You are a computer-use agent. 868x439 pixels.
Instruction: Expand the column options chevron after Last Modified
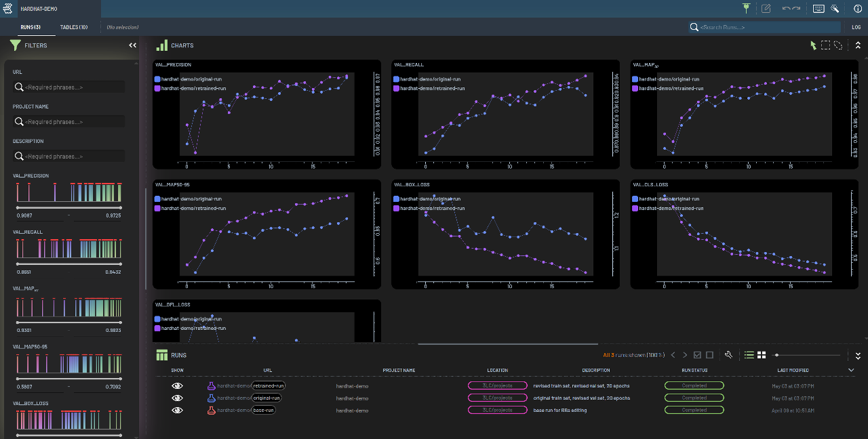click(851, 370)
